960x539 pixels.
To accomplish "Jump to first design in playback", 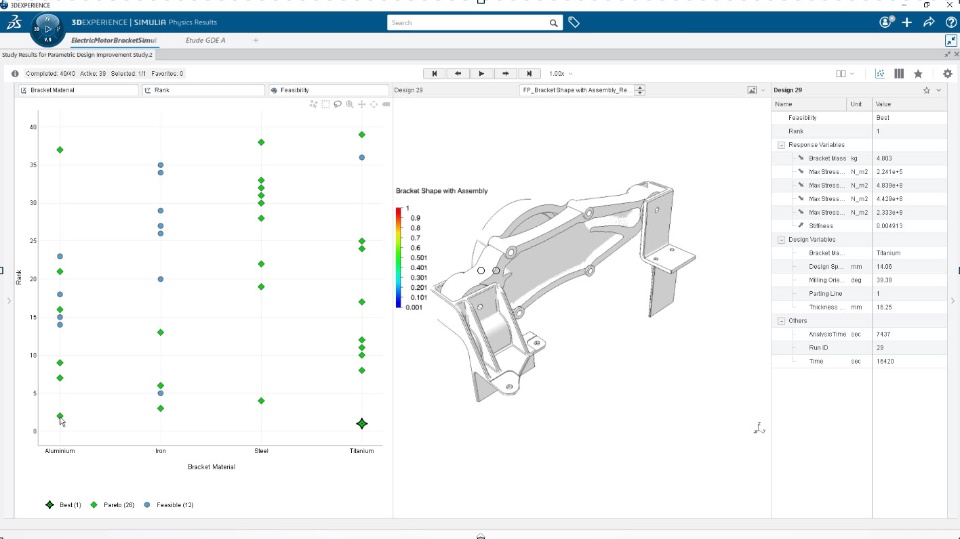I will [435, 74].
